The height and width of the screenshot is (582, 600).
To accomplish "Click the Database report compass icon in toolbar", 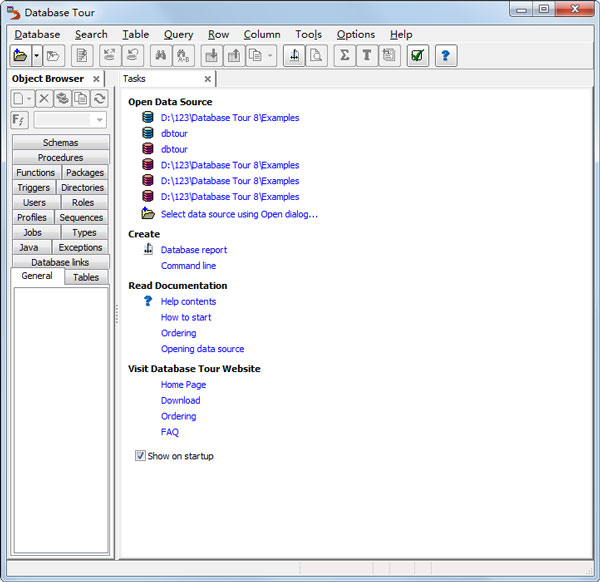I will coord(294,56).
